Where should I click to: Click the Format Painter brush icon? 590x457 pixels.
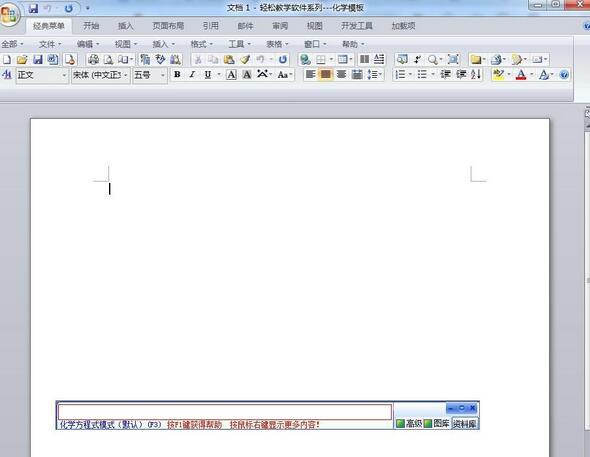point(245,59)
